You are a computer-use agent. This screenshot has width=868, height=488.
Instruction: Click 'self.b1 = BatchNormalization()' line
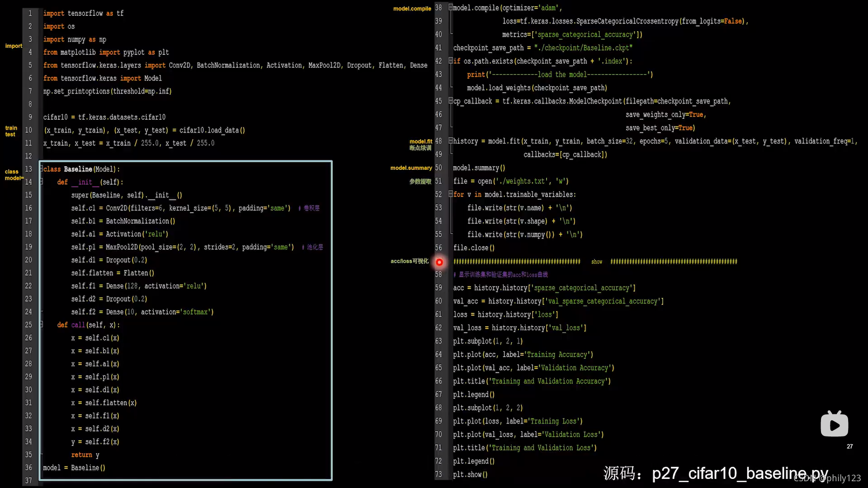tap(123, 221)
